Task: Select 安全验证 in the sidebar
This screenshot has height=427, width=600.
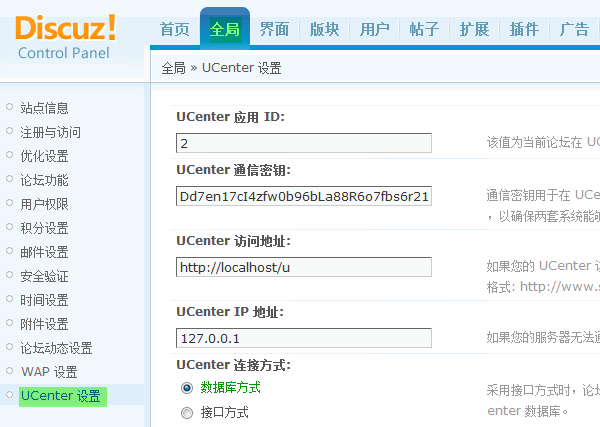Action: pyautogui.click(x=44, y=276)
